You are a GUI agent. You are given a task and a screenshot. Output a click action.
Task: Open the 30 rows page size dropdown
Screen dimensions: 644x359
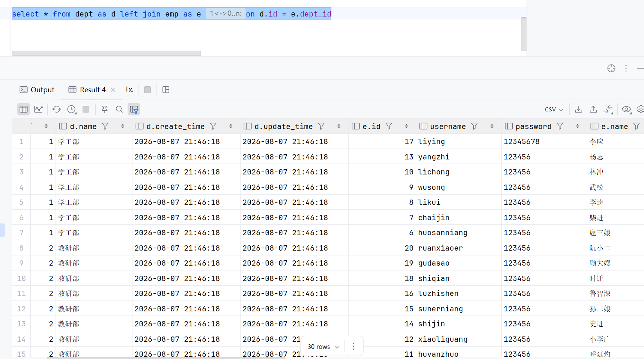(x=324, y=347)
